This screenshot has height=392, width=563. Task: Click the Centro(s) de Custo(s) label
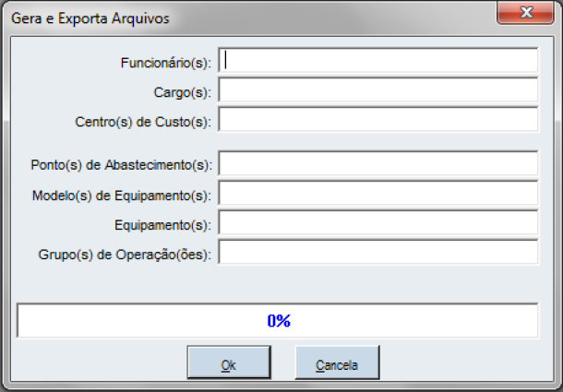(x=143, y=121)
